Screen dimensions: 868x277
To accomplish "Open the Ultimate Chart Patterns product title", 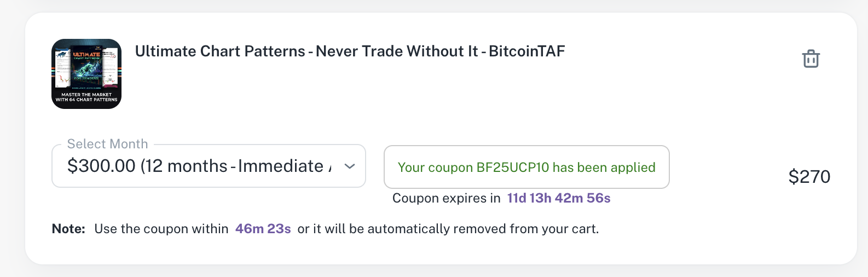I will click(350, 51).
